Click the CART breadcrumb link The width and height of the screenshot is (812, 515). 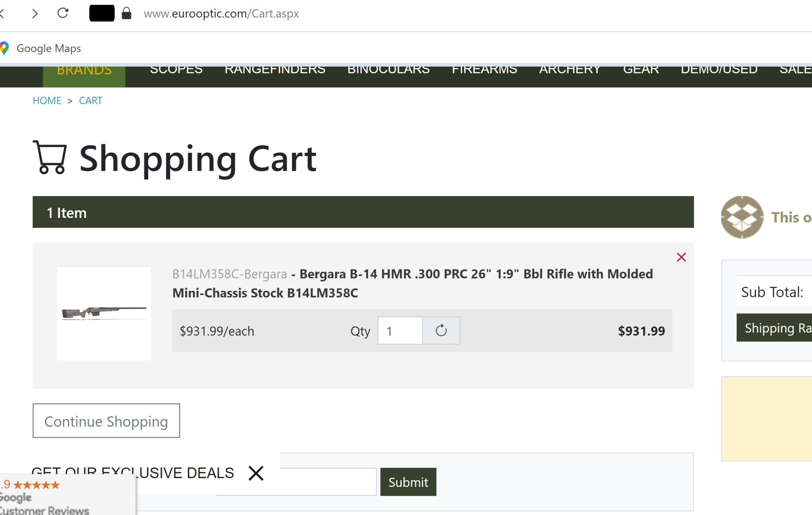[90, 101]
